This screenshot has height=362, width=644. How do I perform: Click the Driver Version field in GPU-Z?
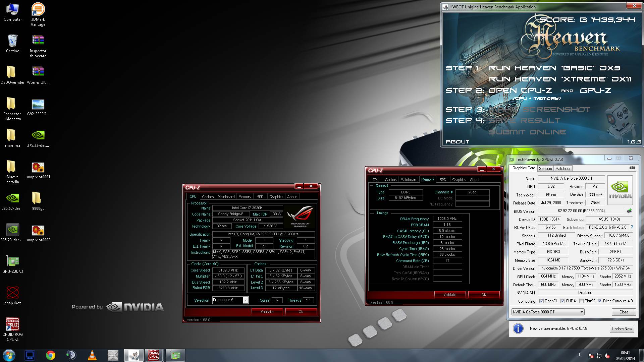click(585, 268)
